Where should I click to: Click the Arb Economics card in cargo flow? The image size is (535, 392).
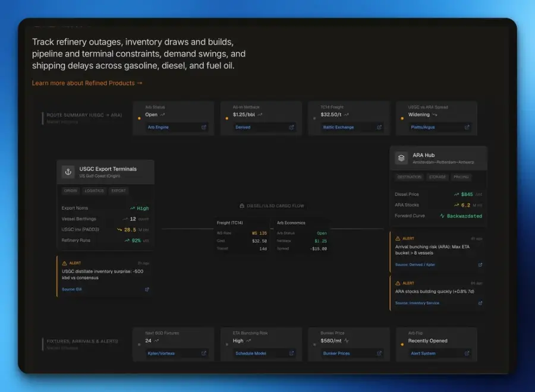point(301,236)
